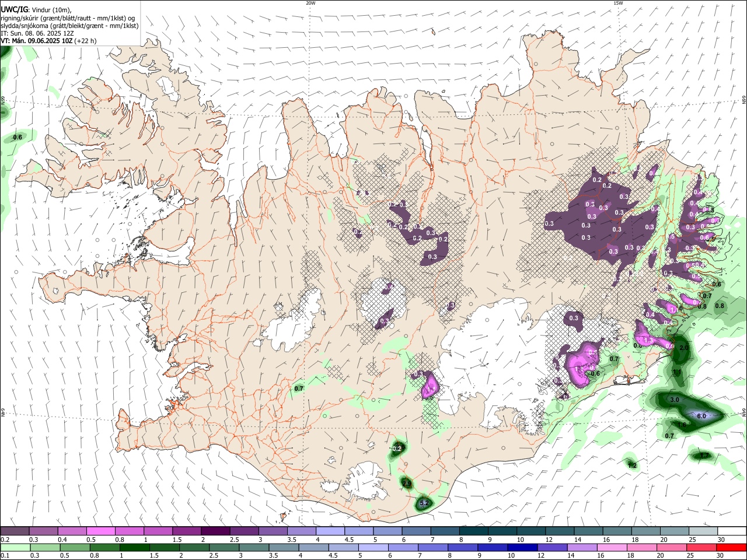Screen dimensions: 747x560
Task: Pick darkest purple swatch labeled 2, upper legend
Action: click(x=215, y=531)
